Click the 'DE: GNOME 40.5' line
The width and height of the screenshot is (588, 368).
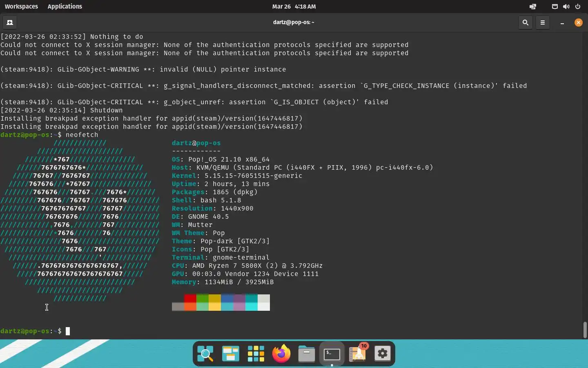(200, 217)
